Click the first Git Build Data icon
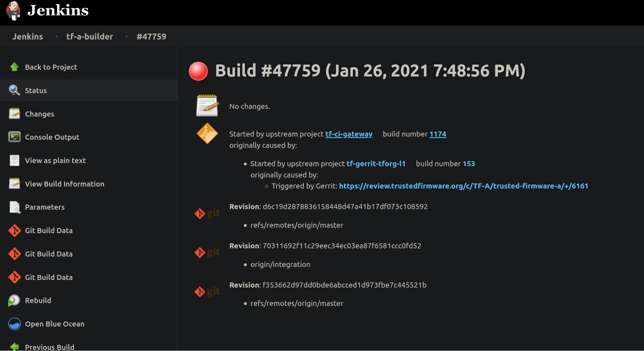Image resolution: width=644 pixels, height=351 pixels. [x=14, y=231]
